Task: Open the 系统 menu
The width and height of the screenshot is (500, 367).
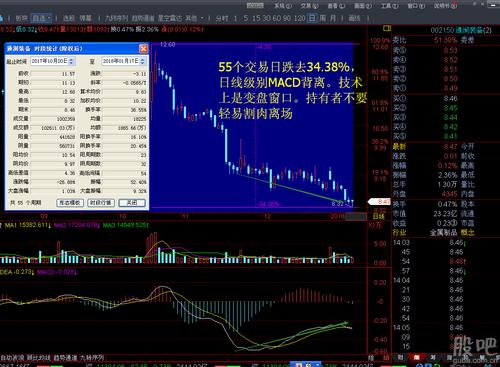Action: pyautogui.click(x=283, y=6)
